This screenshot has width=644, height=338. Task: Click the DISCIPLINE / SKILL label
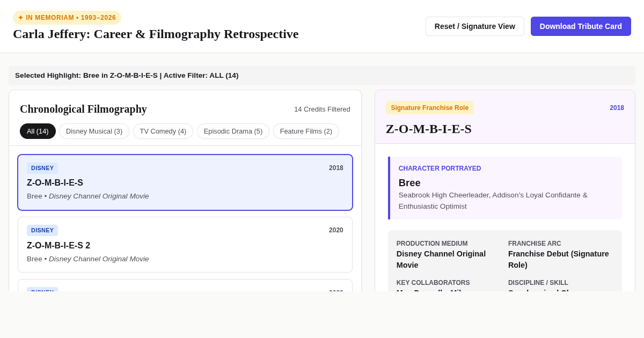point(538,283)
